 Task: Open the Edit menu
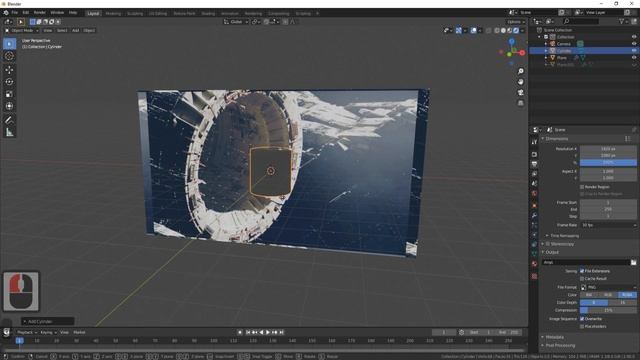26,13
